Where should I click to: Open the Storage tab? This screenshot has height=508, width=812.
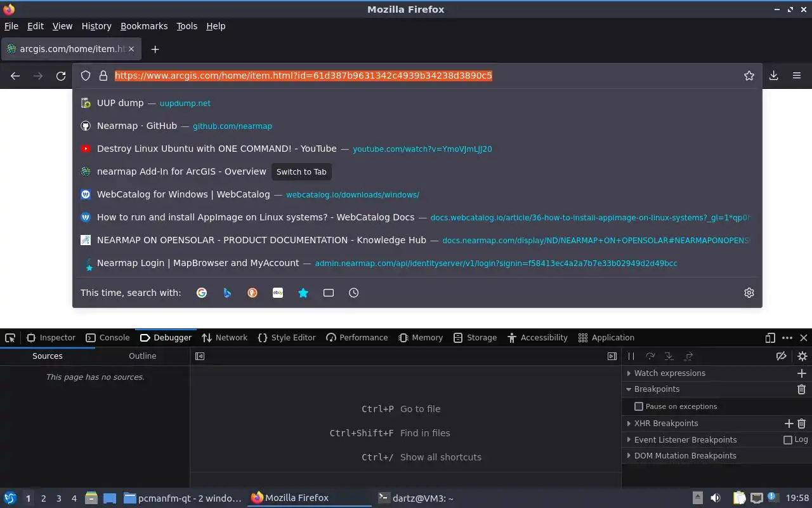pyautogui.click(x=475, y=338)
